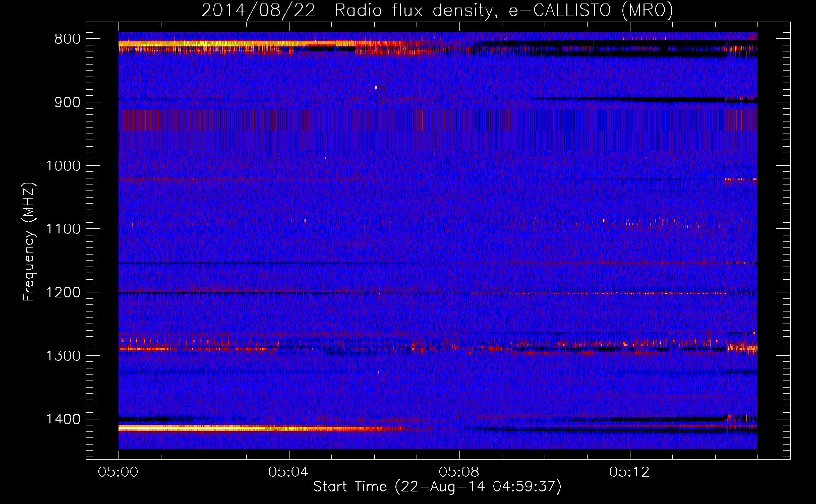
Task: Select the 1200 frequency axis label
Action: tap(63, 293)
